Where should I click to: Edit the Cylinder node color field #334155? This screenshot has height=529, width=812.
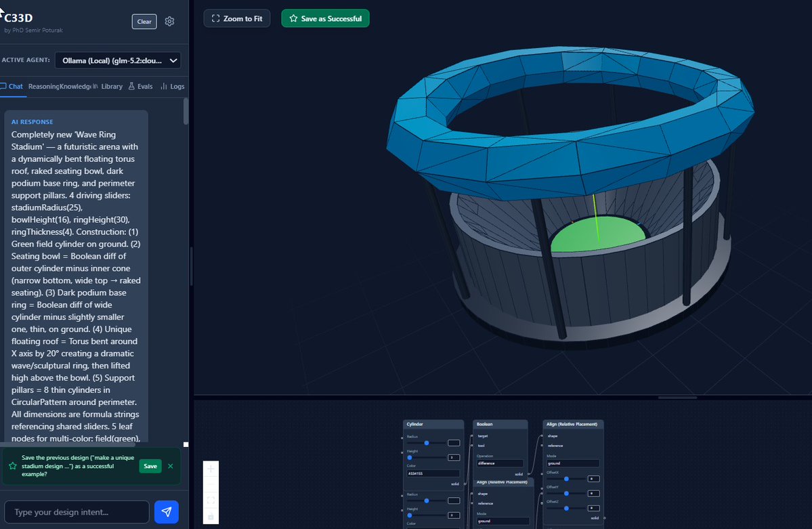pyautogui.click(x=433, y=473)
